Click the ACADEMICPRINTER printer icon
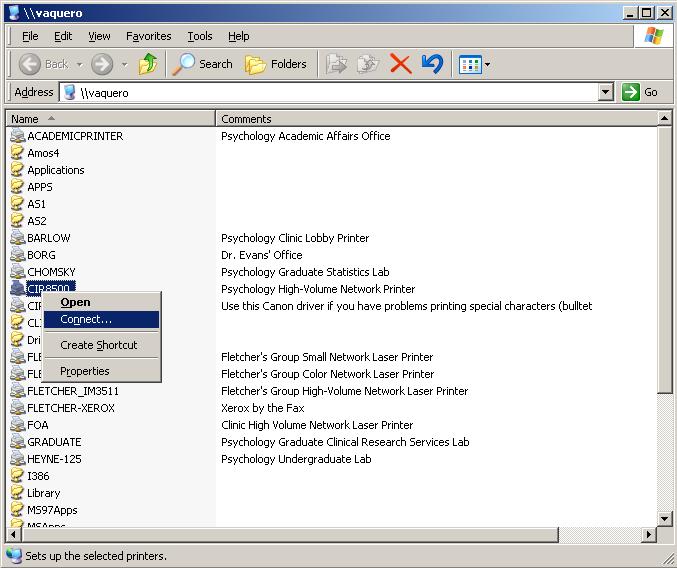The width and height of the screenshot is (677, 568). point(17,136)
